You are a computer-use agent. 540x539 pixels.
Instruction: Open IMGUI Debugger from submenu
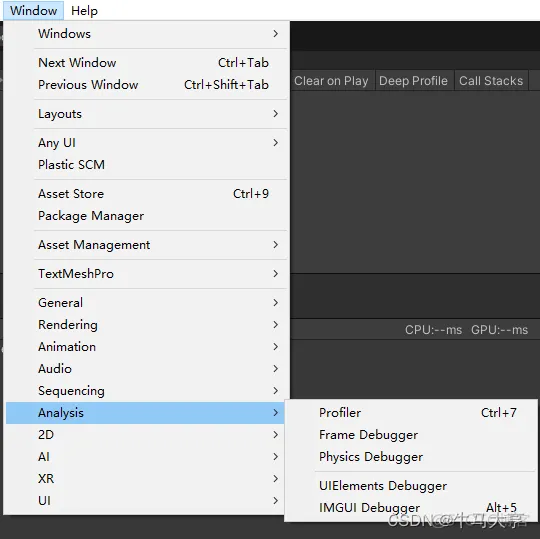[411, 508]
